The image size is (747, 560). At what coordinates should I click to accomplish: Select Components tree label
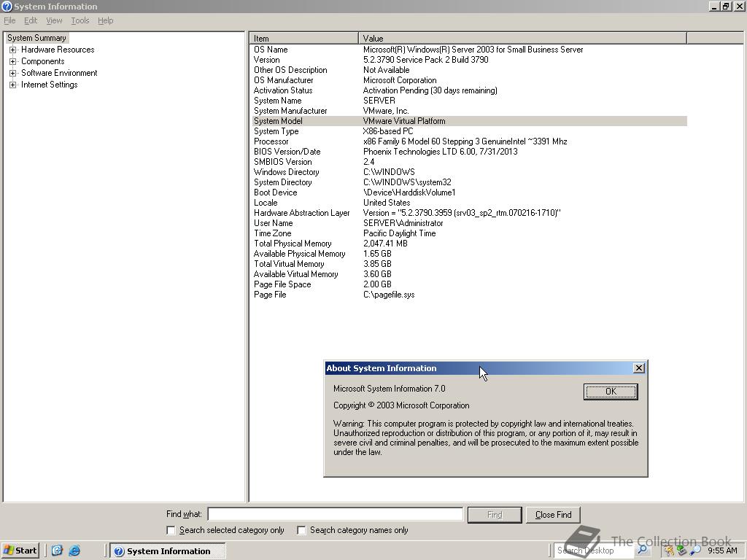coord(43,61)
